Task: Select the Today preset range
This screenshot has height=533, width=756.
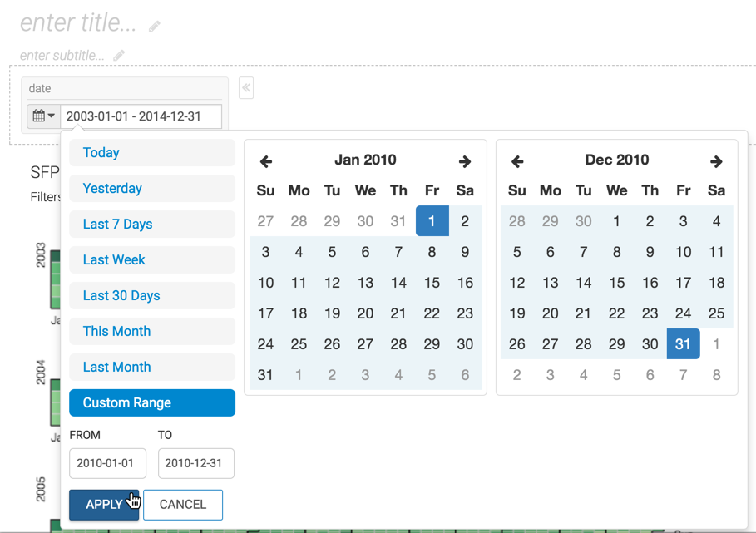Action: pos(152,153)
